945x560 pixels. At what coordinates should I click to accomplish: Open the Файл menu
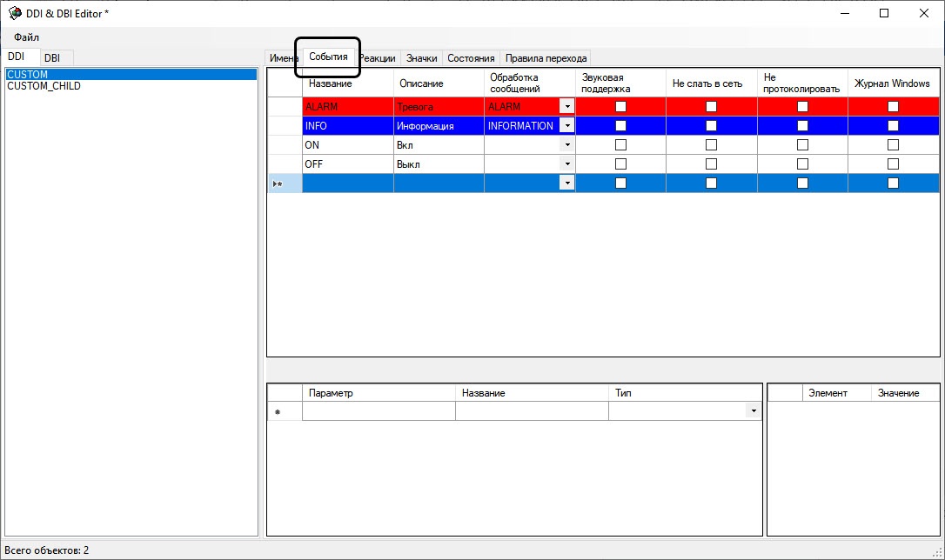coord(26,37)
